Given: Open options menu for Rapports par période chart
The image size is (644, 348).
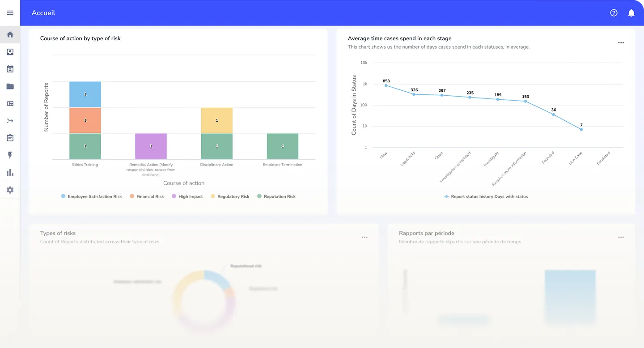Looking at the screenshot, I should 621,238.
